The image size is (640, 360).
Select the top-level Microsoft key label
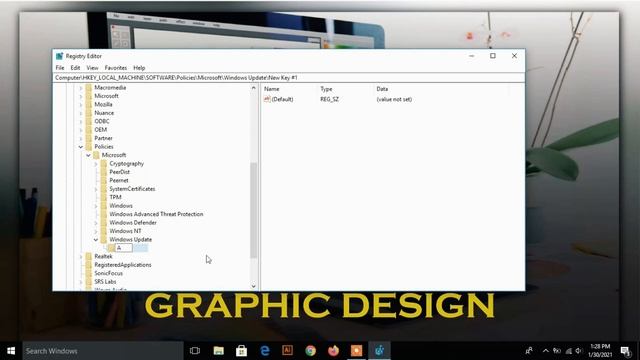click(106, 96)
